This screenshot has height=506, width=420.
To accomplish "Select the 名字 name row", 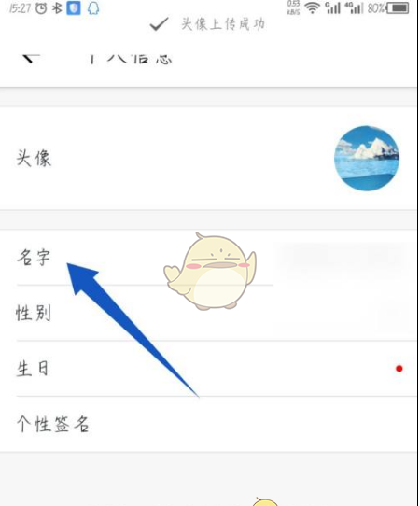I will coord(208,258).
